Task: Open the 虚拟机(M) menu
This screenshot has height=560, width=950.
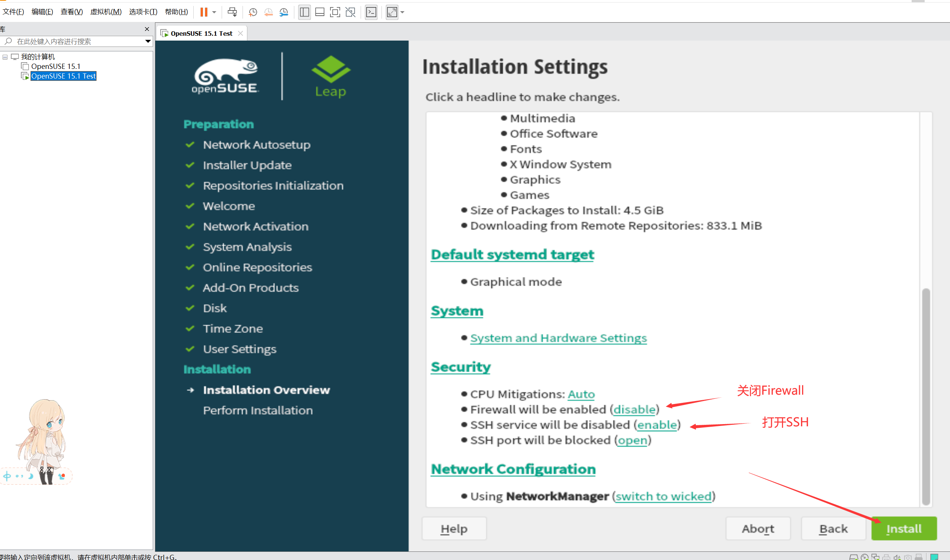Action: pos(106,12)
